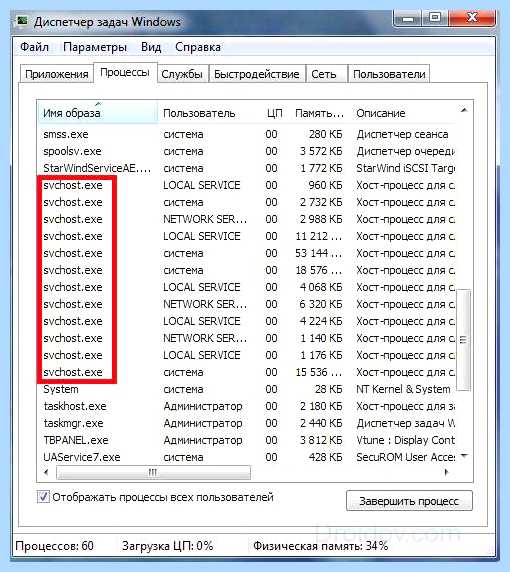Image resolution: width=510 pixels, height=572 pixels.
Task: Switch to the Быстродействие tab
Action: [257, 74]
